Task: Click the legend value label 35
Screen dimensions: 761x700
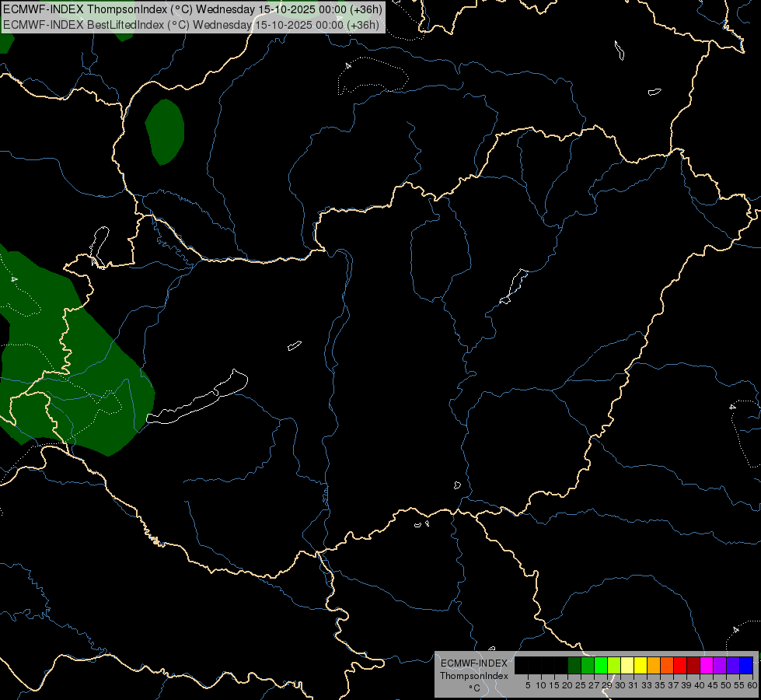Action: click(660, 685)
